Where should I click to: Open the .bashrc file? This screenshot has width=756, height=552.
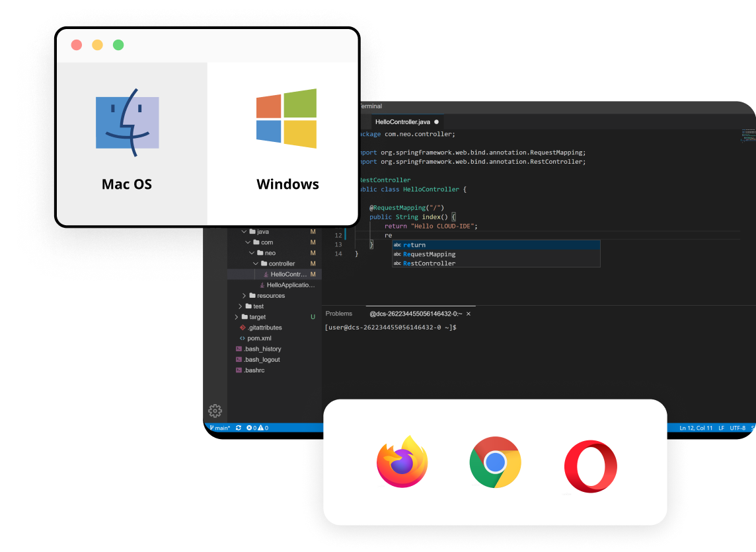[250, 370]
